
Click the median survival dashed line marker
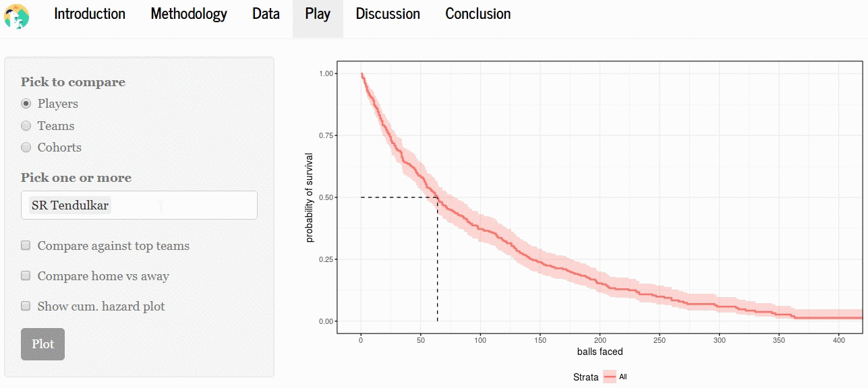[x=437, y=197]
